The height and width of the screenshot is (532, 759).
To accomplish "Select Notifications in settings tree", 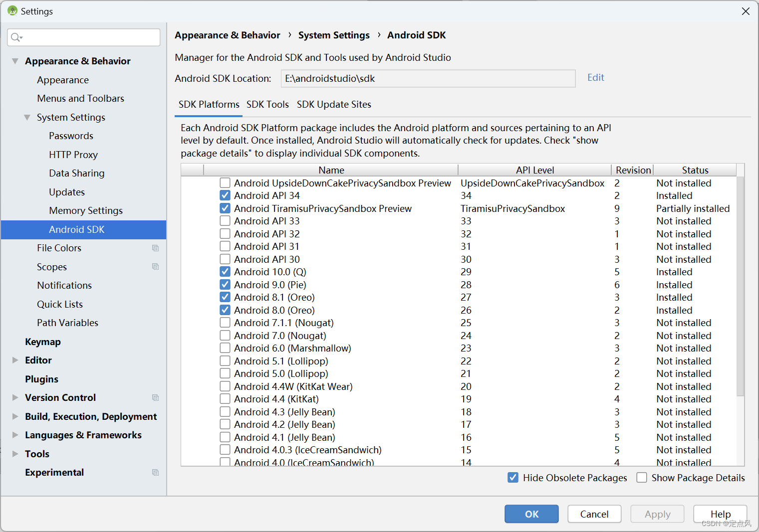I will click(x=64, y=285).
